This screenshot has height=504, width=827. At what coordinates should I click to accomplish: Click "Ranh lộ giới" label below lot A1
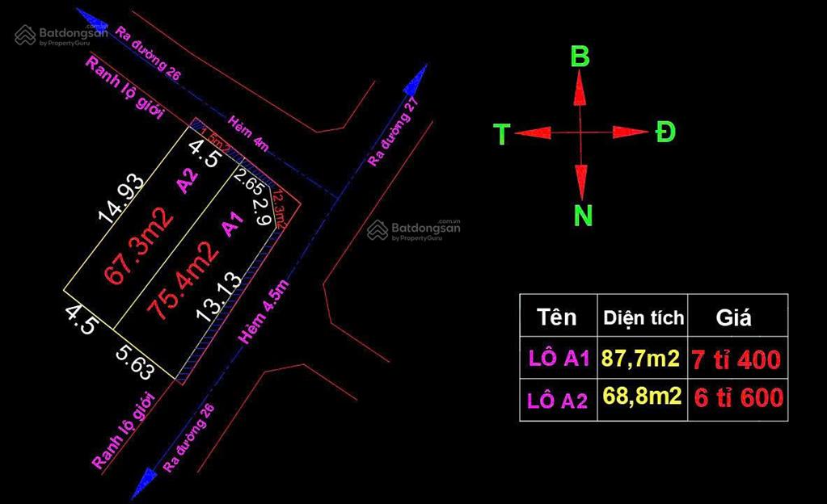tap(124, 430)
